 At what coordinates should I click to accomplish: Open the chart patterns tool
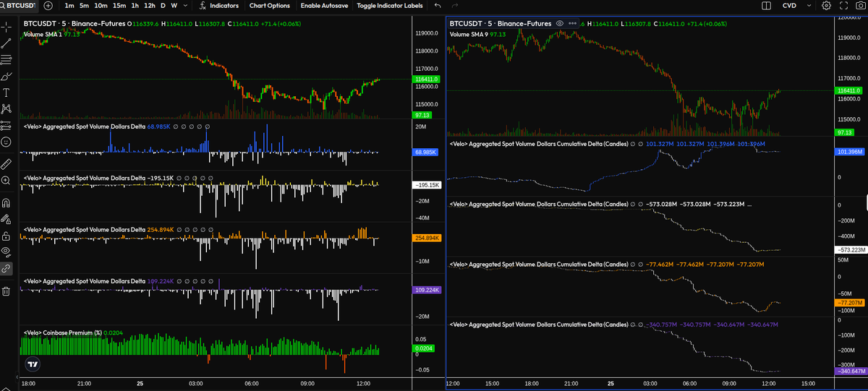click(7, 109)
